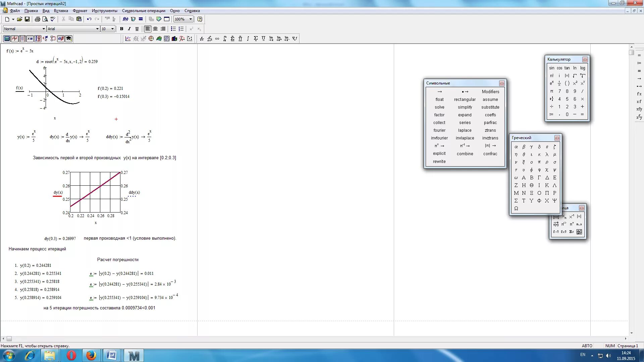Open the X-Y Plot graph tool
This screenshot has height=362, width=644.
coord(128,39)
